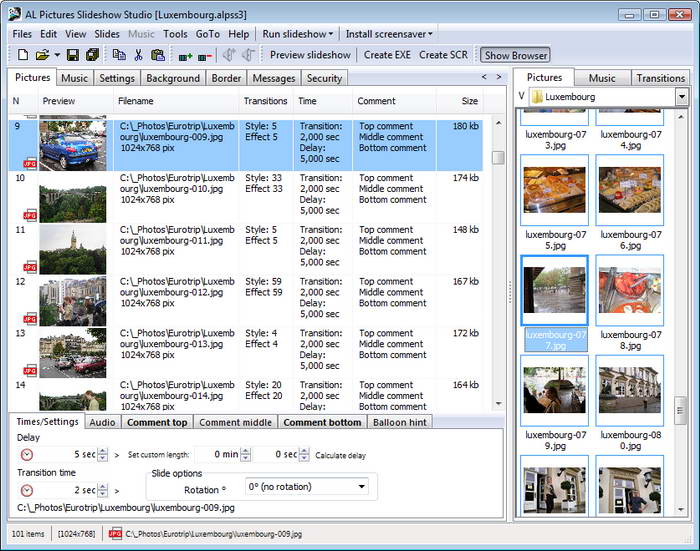Select slide row 12 preview image
Image resolution: width=700 pixels, height=551 pixels.
(73, 301)
